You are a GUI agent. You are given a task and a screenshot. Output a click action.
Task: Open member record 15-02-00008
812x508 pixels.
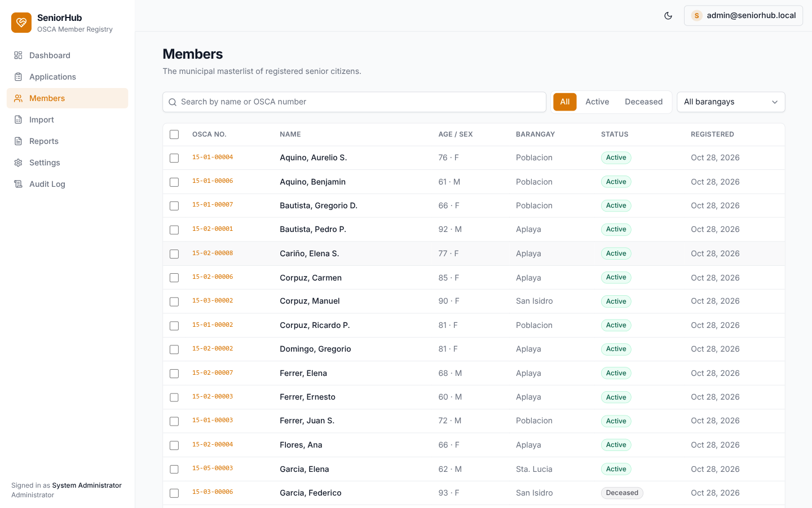tap(213, 253)
